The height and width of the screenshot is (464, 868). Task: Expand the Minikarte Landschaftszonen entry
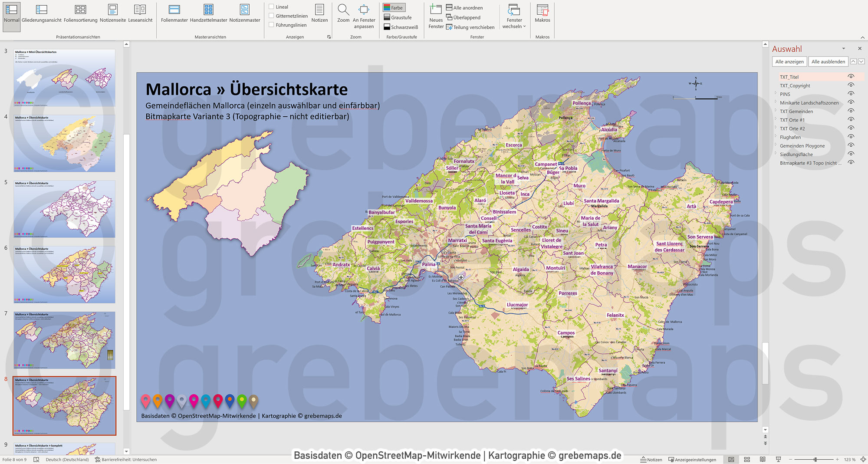tap(776, 103)
